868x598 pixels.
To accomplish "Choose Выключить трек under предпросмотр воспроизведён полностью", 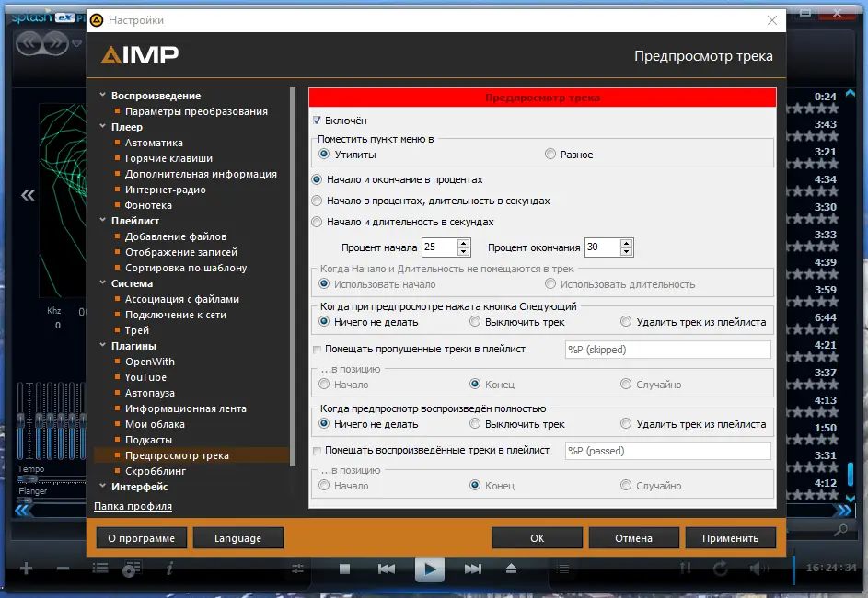I will [x=475, y=424].
